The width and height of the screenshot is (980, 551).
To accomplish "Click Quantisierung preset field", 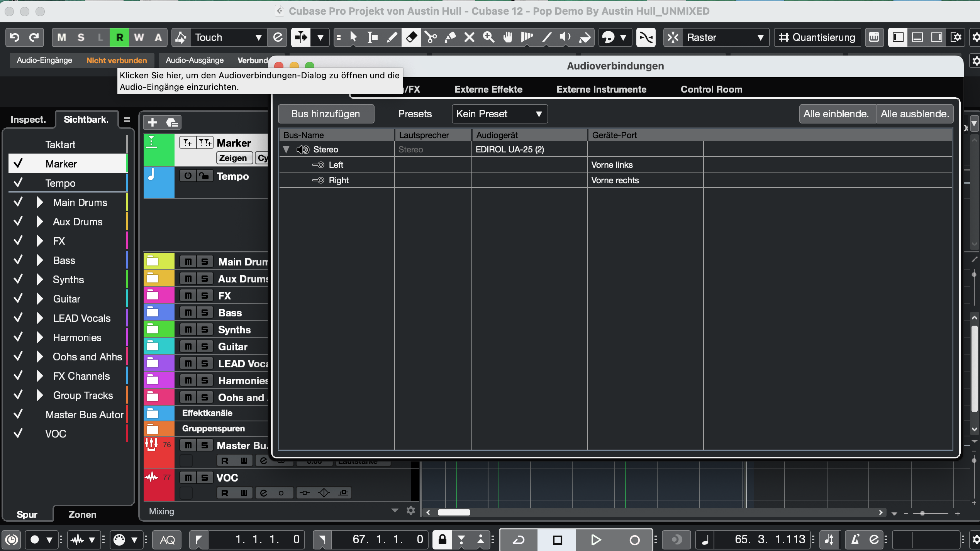I will (817, 37).
